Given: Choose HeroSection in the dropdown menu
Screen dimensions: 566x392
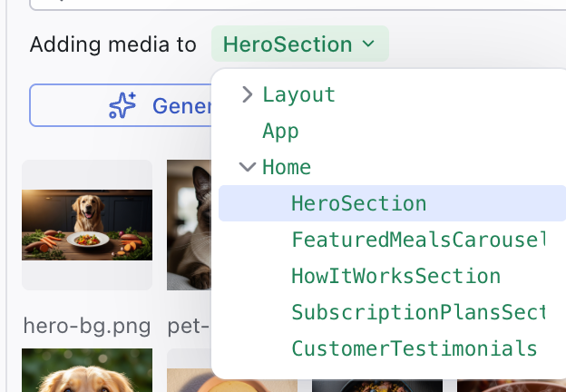Looking at the screenshot, I should tap(358, 203).
